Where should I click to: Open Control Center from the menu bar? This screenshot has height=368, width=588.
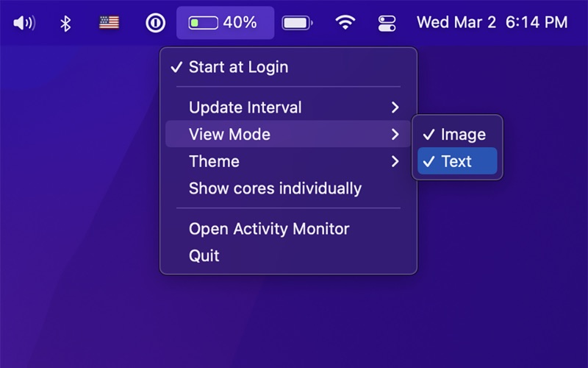387,24
